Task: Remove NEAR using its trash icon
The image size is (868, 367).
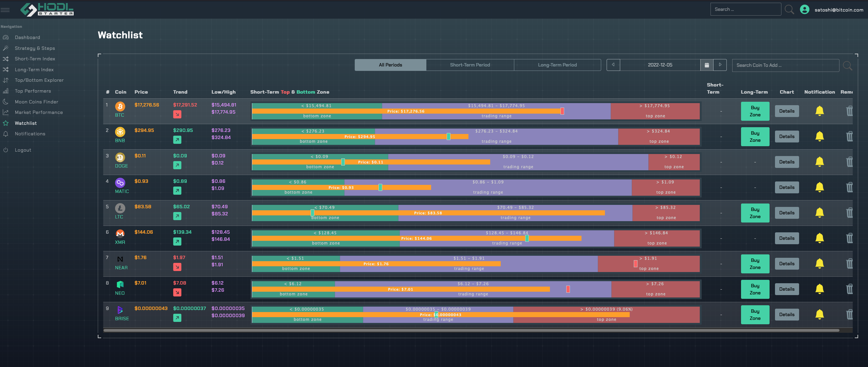Action: point(849,264)
